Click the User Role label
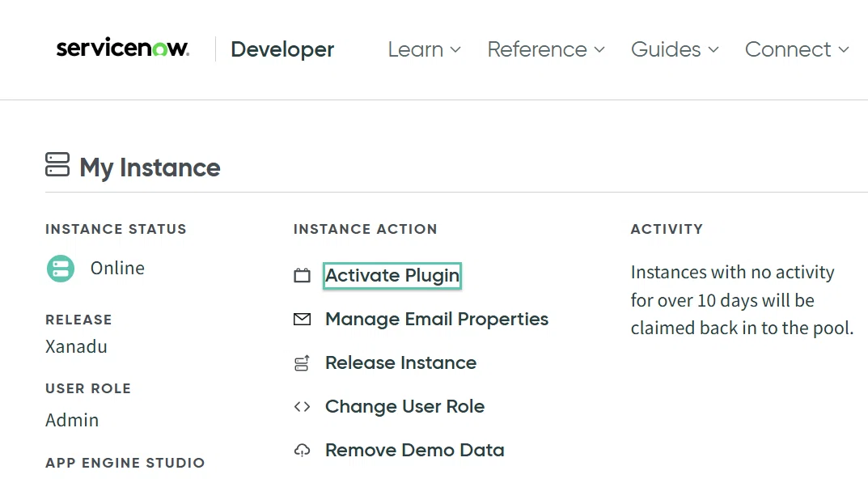This screenshot has height=483, width=868. pos(88,389)
